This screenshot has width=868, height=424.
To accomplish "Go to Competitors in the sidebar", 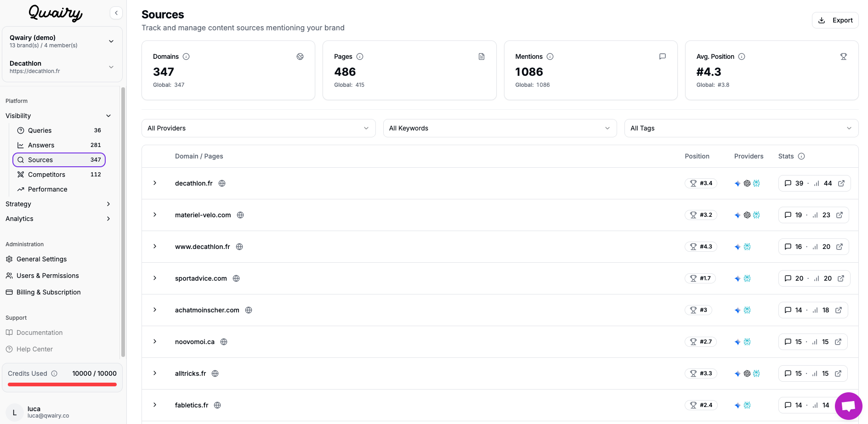I will 59,175.
